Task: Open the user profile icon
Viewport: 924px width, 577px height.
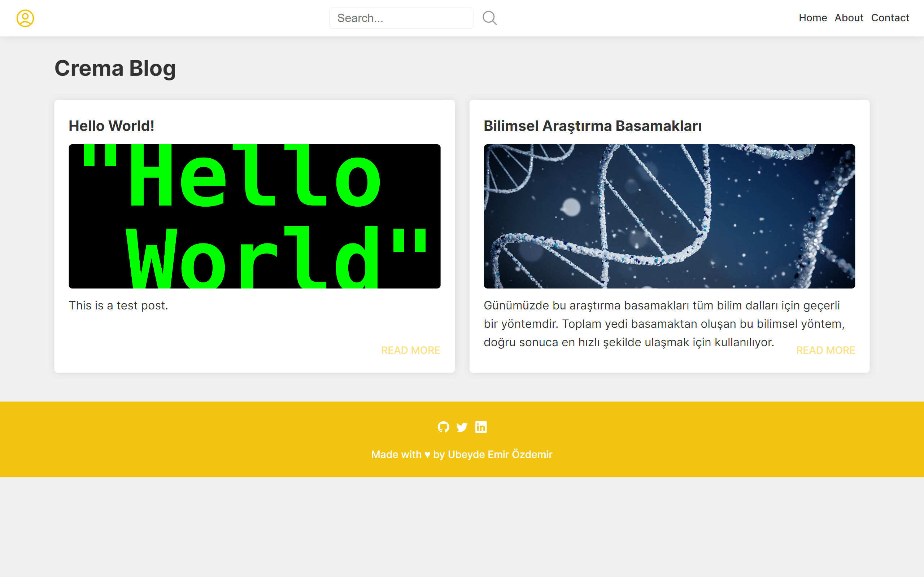Action: (25, 18)
